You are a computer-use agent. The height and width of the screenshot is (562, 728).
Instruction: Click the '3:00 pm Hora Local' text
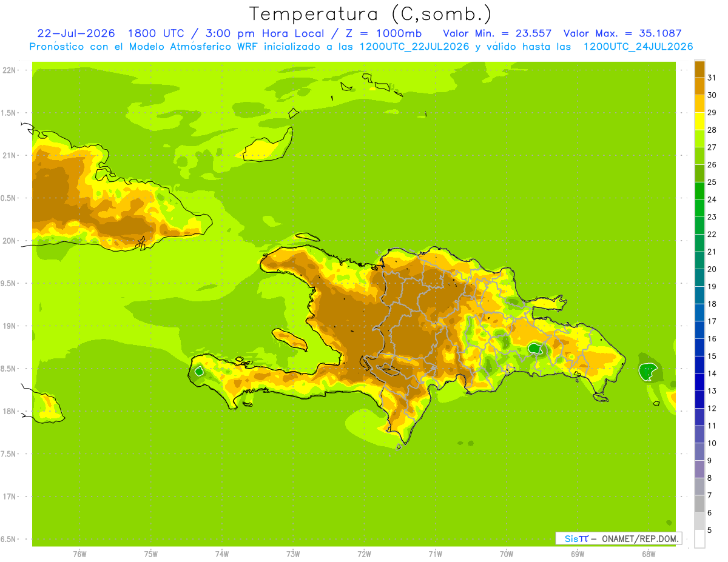point(265,33)
